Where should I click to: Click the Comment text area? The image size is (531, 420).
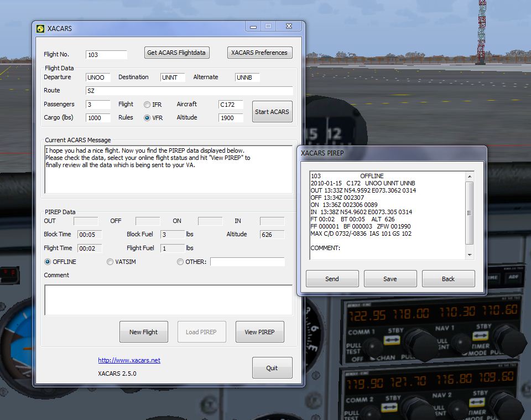coord(169,300)
